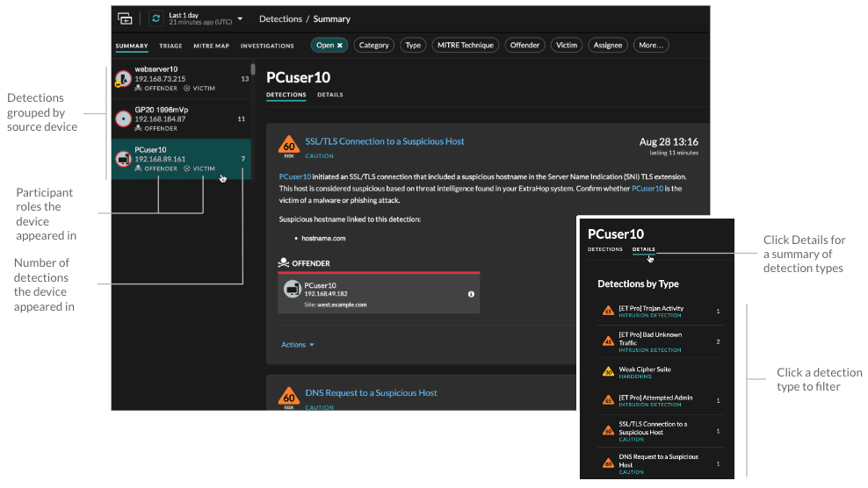
Task: Open the MITRE Map tab
Action: click(x=211, y=46)
